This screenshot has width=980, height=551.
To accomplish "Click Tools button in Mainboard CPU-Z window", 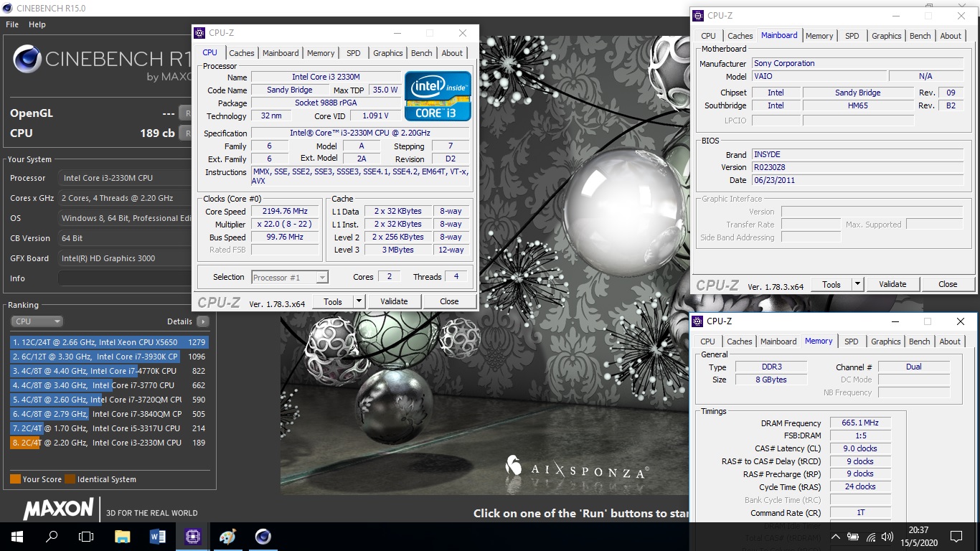I will [x=831, y=284].
